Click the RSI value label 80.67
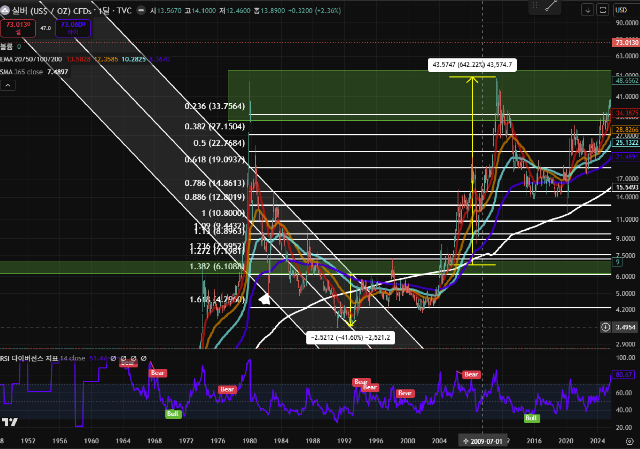Screen dimensions: 640x449 point(624,374)
